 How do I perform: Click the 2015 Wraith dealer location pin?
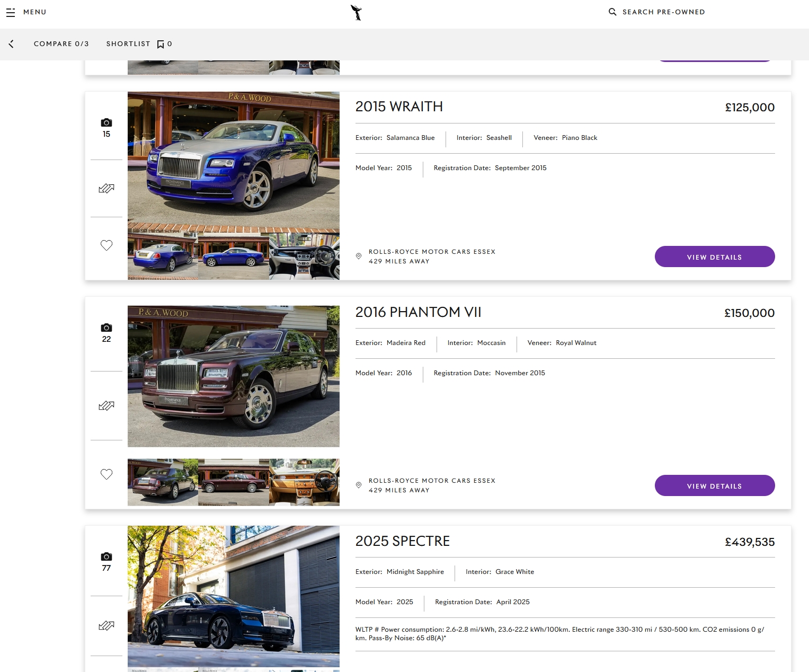coord(359,256)
